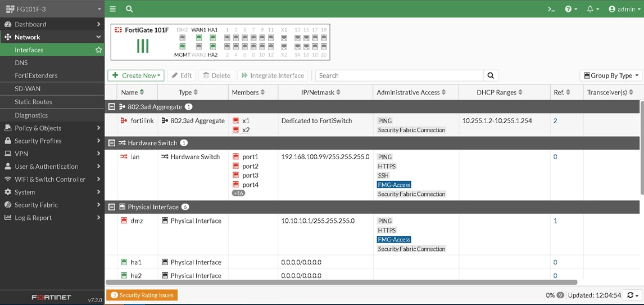
Task: Click the Delete button
Action: click(x=216, y=75)
